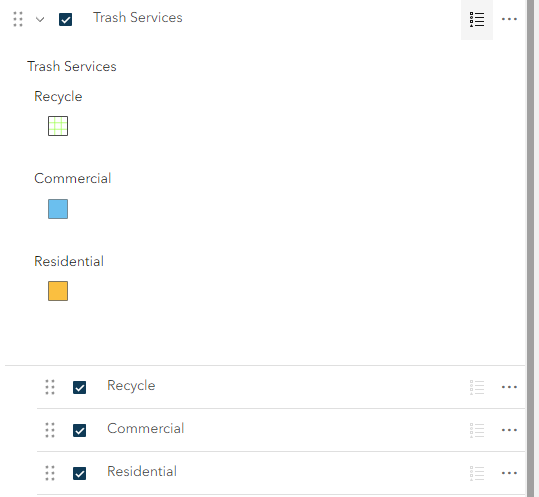
Task: Open options menu for Trash Services group
Action: coord(509,19)
